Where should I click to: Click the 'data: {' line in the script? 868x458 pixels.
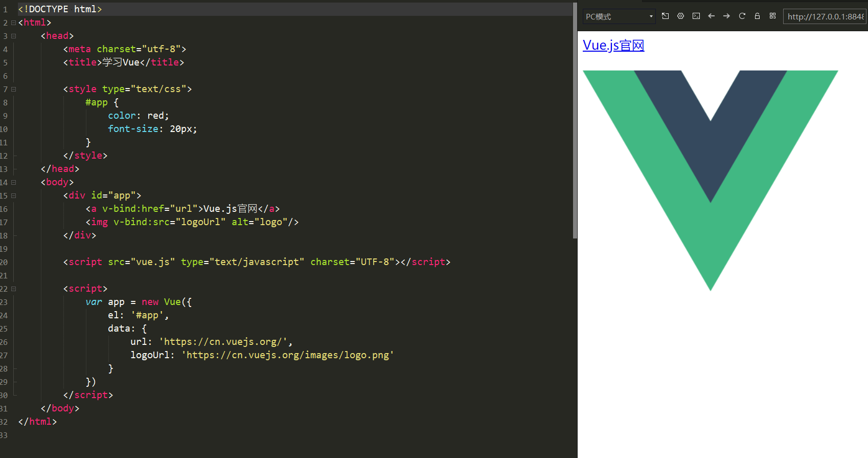coord(127,329)
